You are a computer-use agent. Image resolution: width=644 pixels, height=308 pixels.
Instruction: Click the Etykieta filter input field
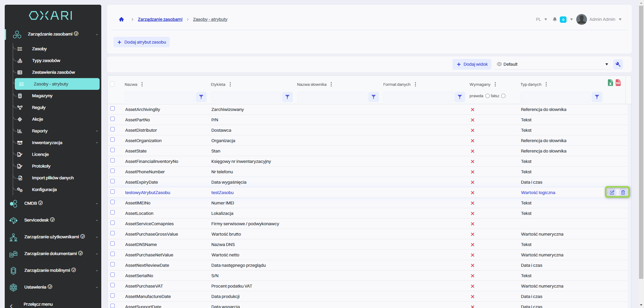(x=246, y=97)
